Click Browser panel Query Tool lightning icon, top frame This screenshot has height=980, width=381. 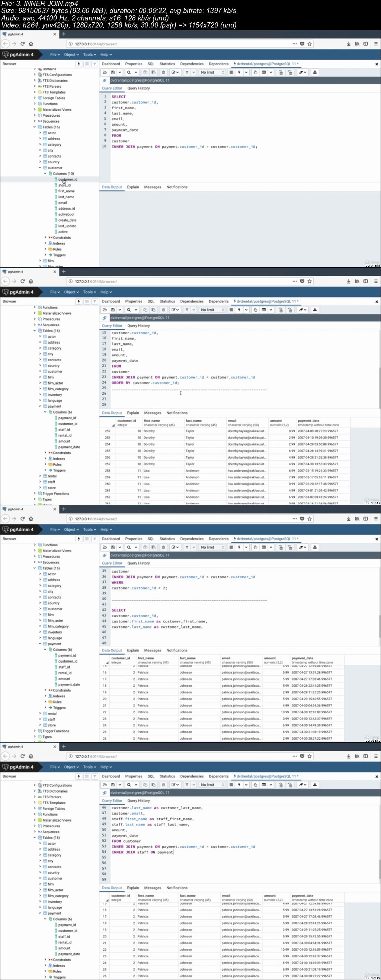click(79, 64)
